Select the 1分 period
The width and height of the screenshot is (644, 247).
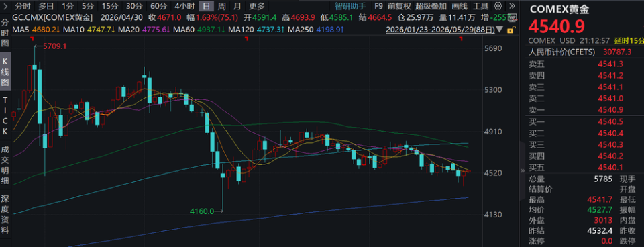[67, 6]
